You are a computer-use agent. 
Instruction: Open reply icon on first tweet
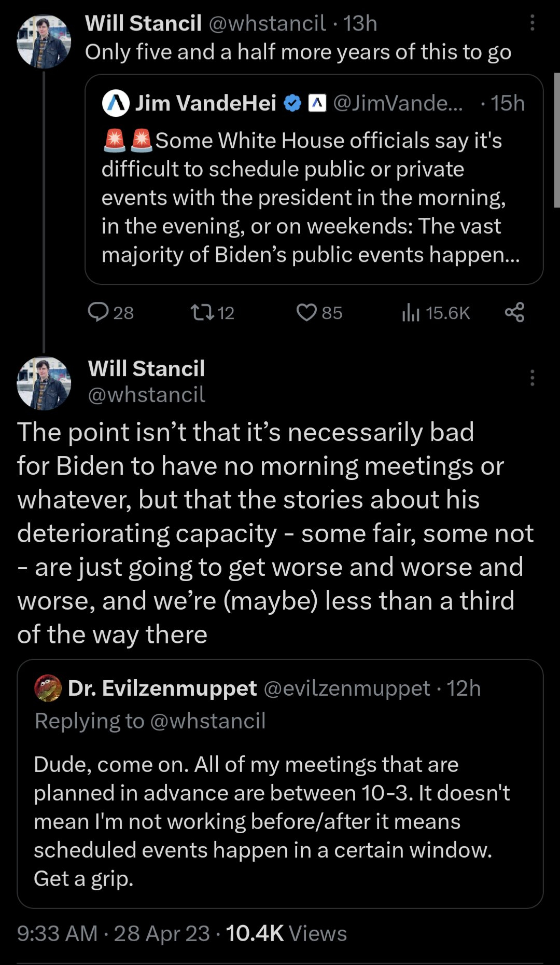[x=99, y=312]
